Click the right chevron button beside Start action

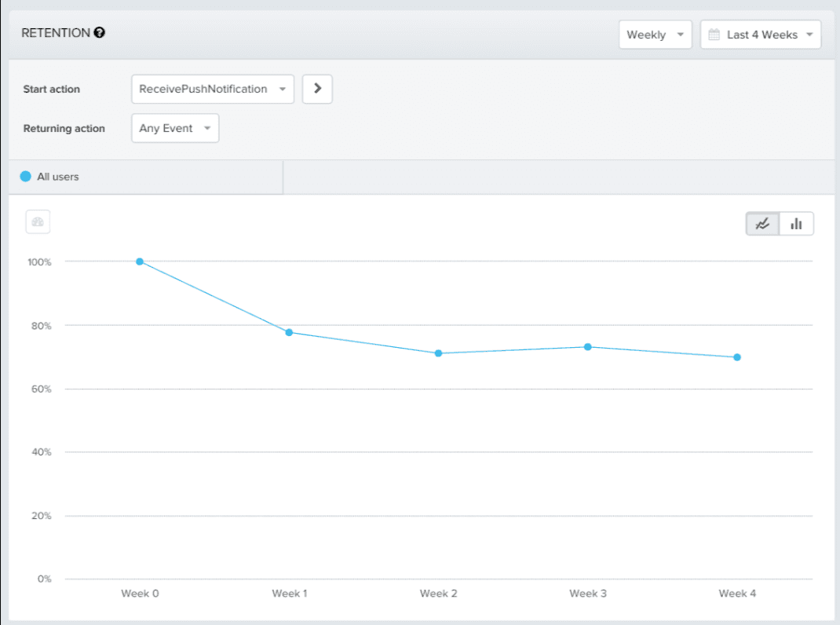[x=317, y=89]
